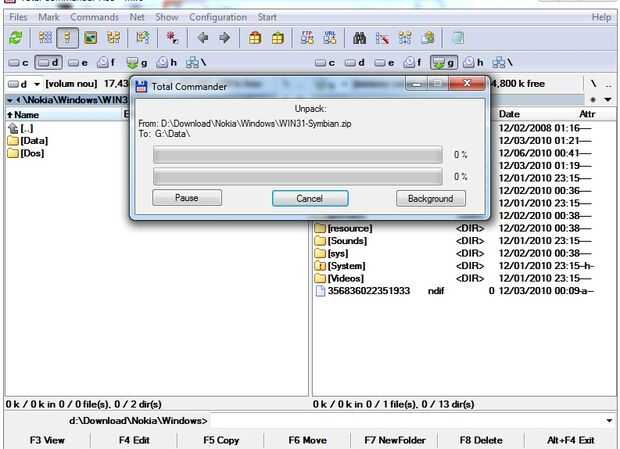Open command line history dropdown arrow
The height and width of the screenshot is (449, 620).
tap(609, 421)
